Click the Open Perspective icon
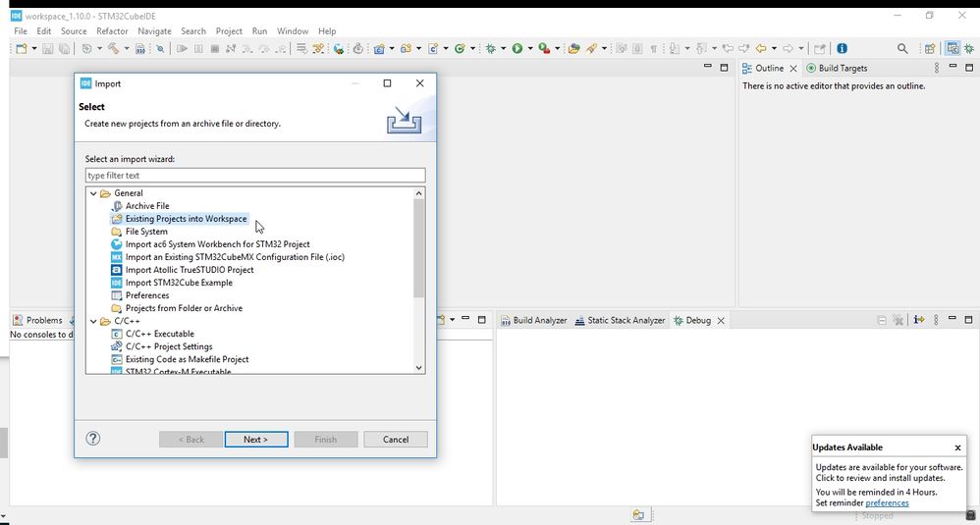 929,49
